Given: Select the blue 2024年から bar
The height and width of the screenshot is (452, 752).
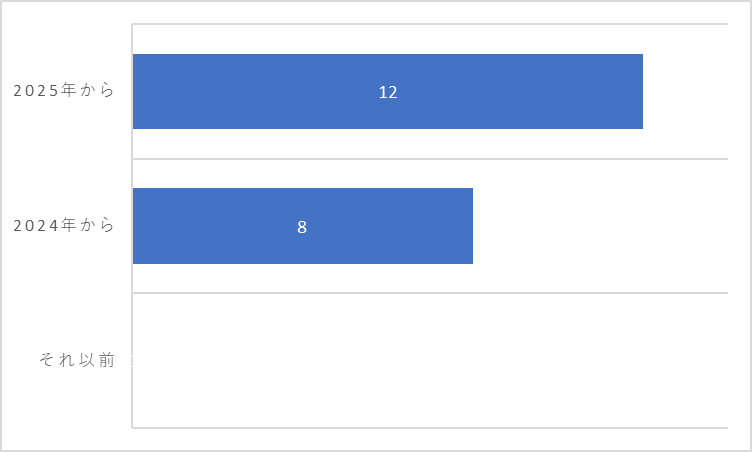Looking at the screenshot, I should pos(303,226).
